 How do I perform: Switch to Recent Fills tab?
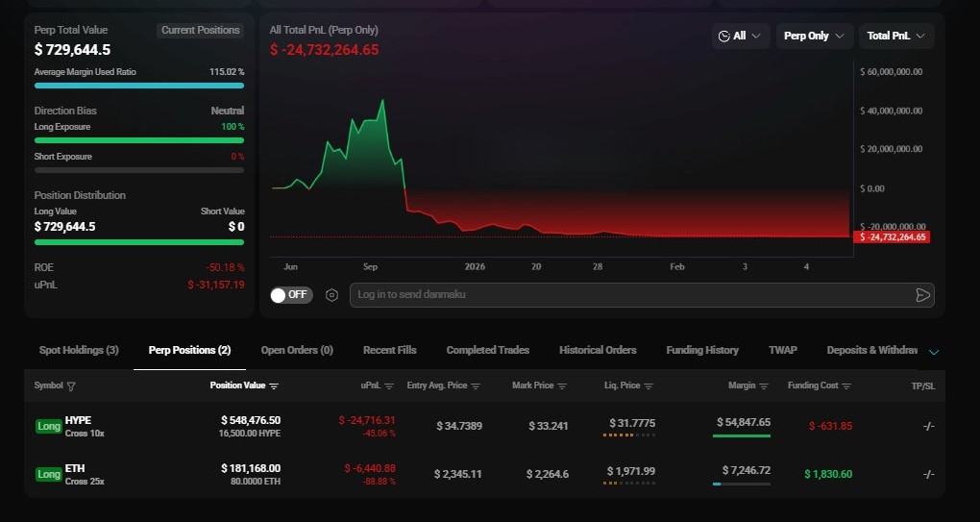coord(389,350)
